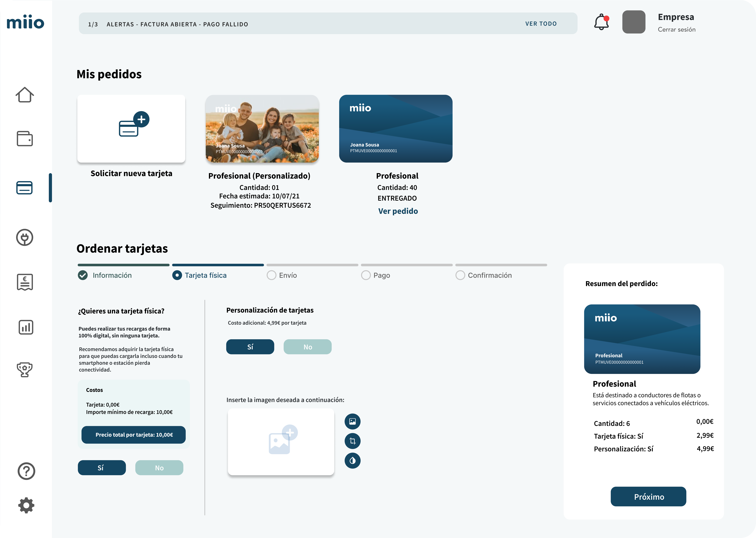Click the crop image icon button
This screenshot has height=538, width=756.
click(353, 441)
